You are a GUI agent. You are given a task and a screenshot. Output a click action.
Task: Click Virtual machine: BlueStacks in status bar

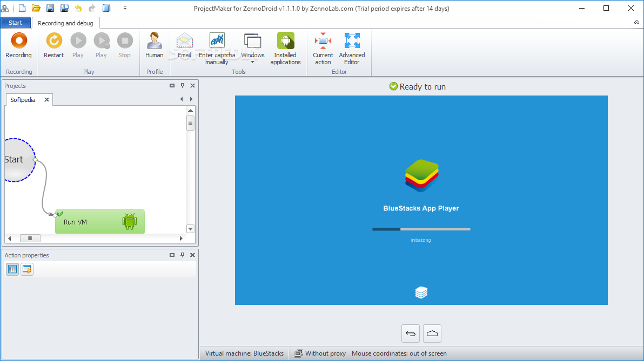244,353
